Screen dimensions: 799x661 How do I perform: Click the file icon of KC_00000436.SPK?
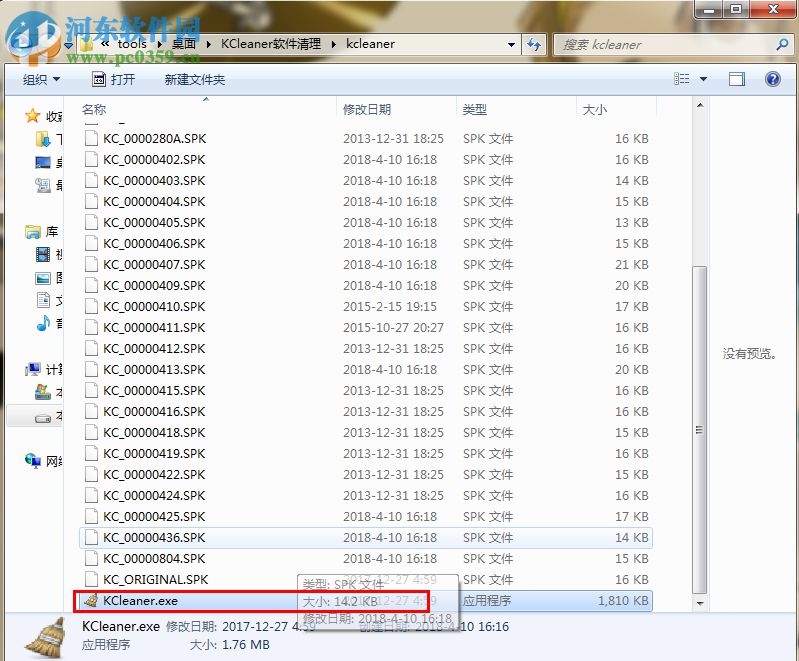click(91, 538)
